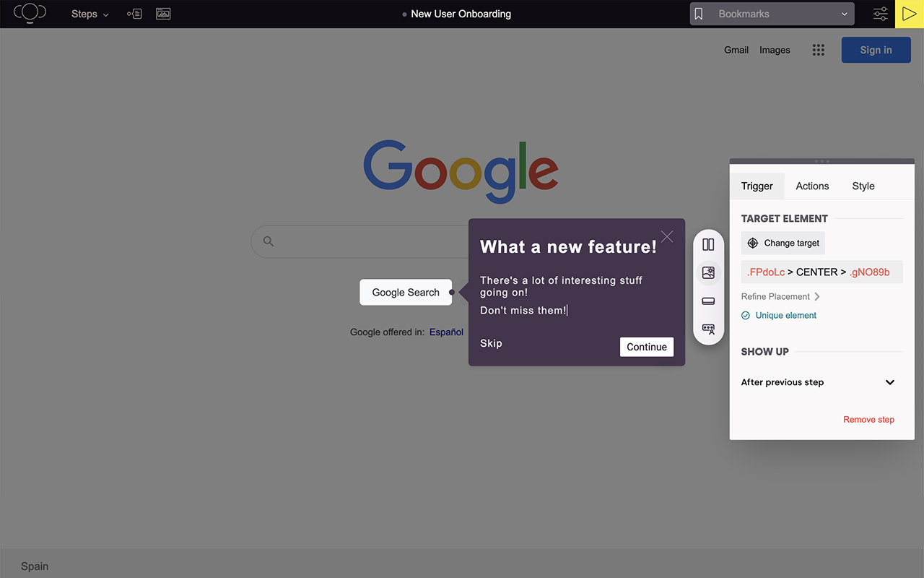Select the single bar layout icon
This screenshot has width=924, height=578.
point(708,301)
